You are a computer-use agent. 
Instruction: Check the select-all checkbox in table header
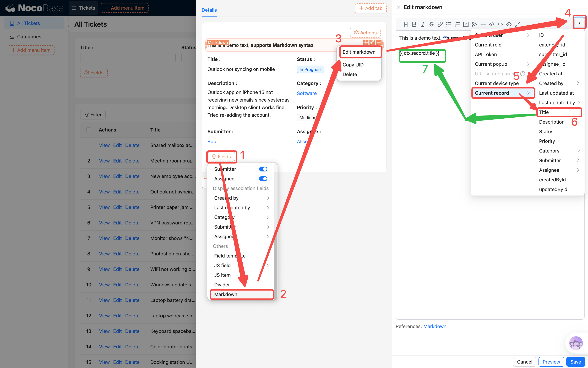click(89, 130)
